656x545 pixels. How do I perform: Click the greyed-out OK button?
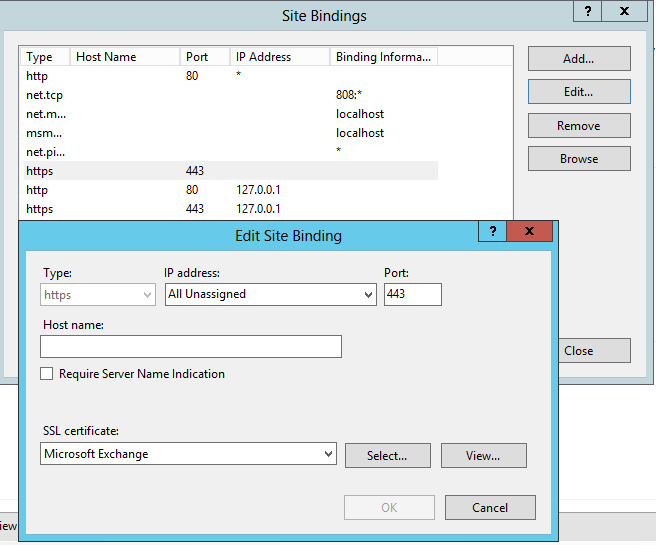point(389,507)
